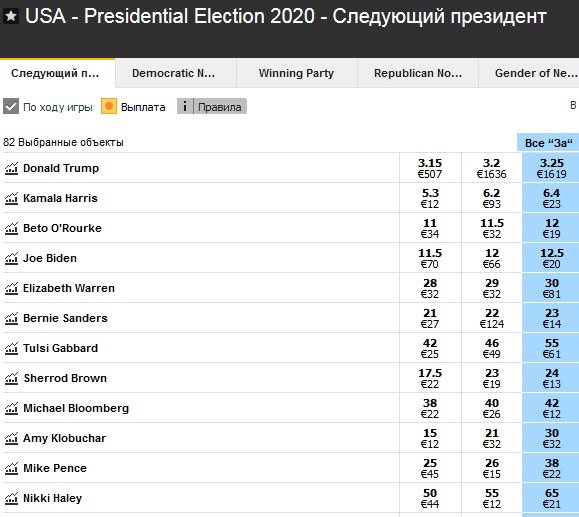Select Donald Trump back odds 3.25
579x517 pixels.
551,168
